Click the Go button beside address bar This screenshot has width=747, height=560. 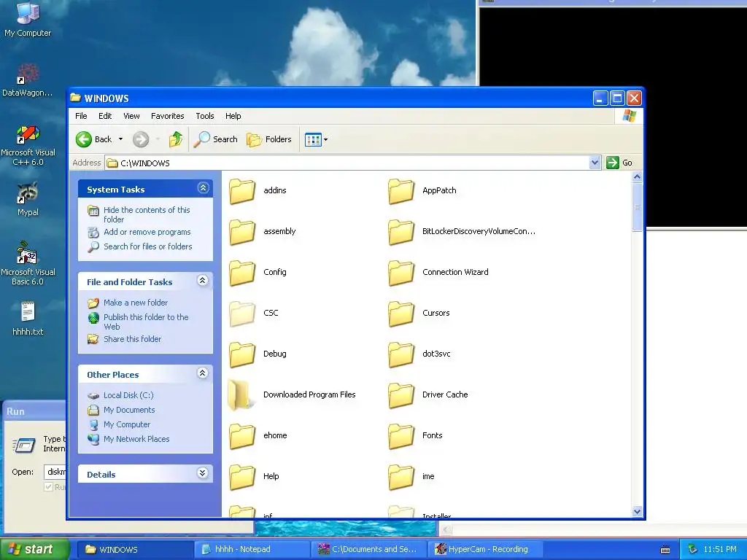coord(620,163)
